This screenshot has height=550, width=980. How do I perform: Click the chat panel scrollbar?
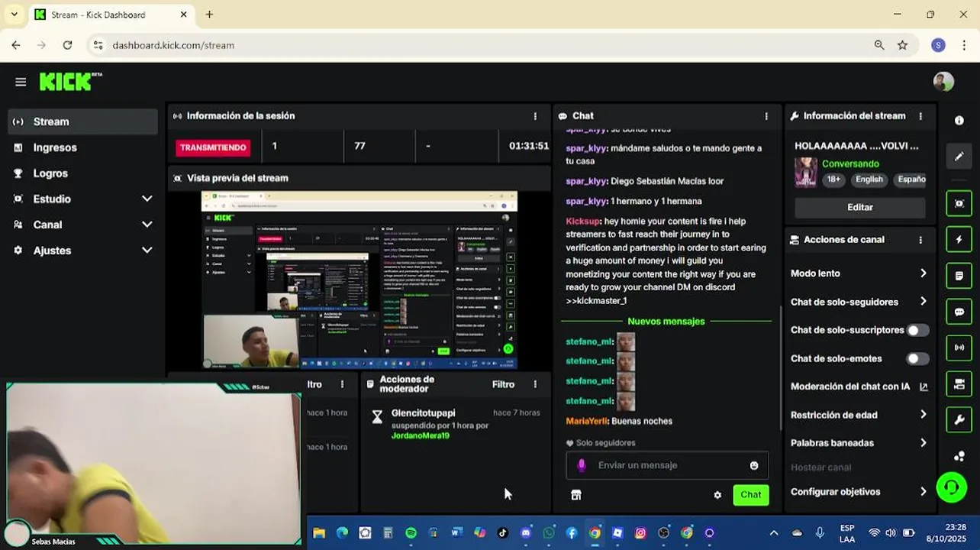click(x=780, y=367)
